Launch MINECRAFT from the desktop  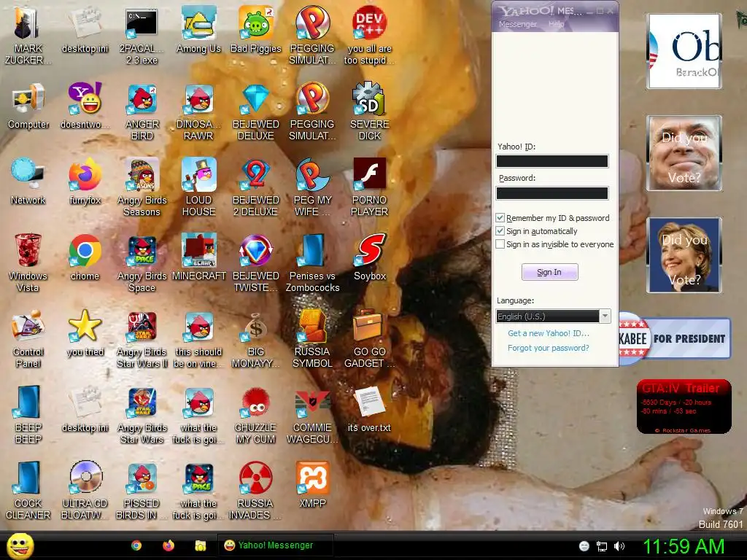pyautogui.click(x=198, y=257)
